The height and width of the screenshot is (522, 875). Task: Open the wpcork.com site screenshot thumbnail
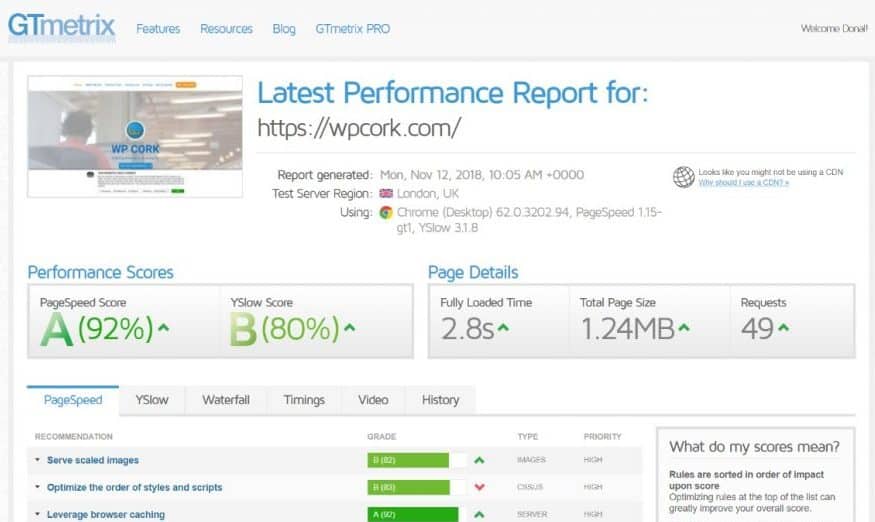coord(135,136)
